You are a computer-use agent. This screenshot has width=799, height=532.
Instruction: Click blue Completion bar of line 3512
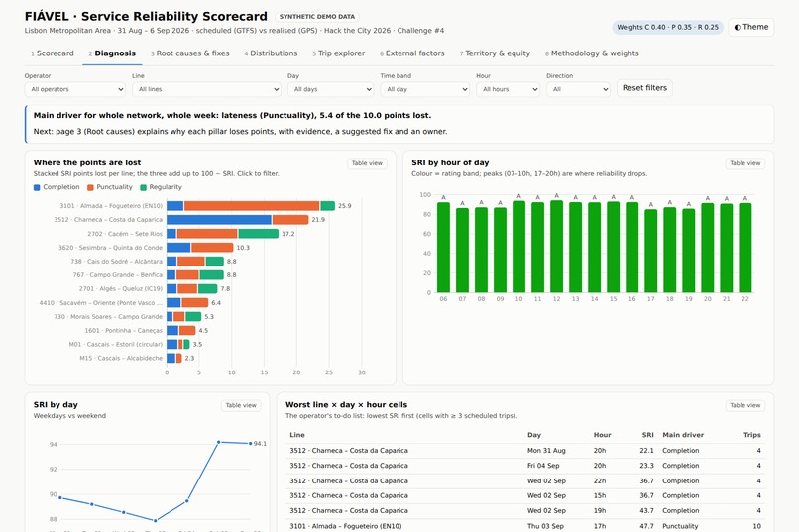(219, 219)
